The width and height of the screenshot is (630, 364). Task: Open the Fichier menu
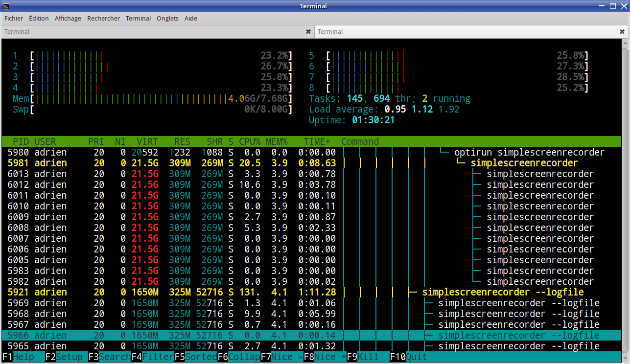(x=14, y=18)
